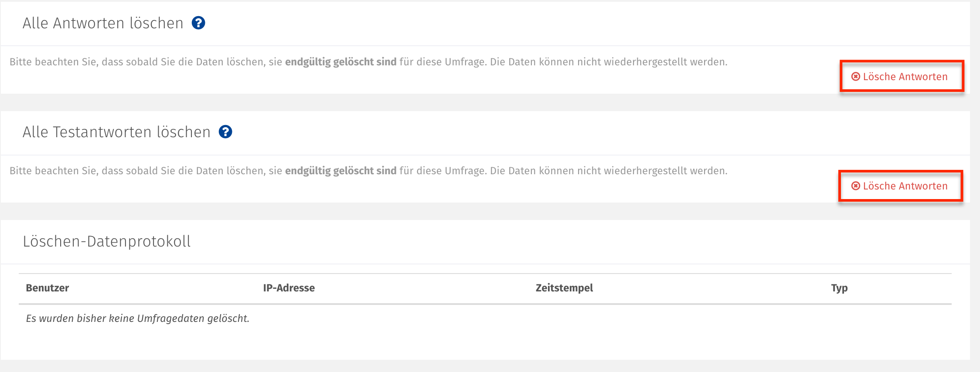Sort the deletion log by Typ
The height and width of the screenshot is (372, 980).
click(840, 287)
